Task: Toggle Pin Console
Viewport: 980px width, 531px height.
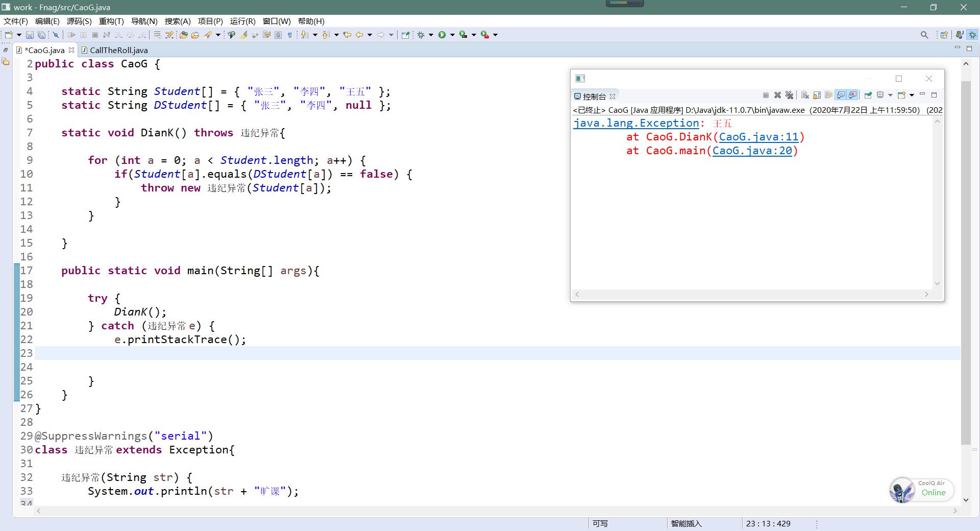Action: (x=868, y=95)
